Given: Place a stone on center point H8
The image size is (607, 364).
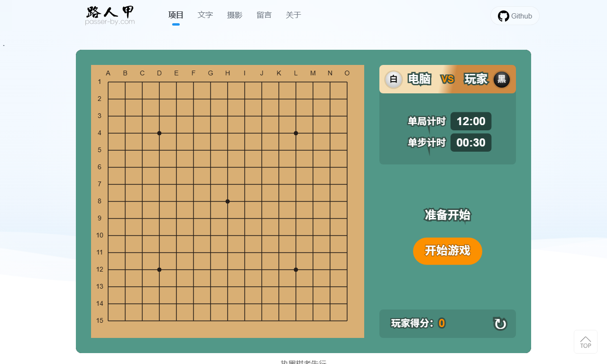Looking at the screenshot, I should click(228, 201).
